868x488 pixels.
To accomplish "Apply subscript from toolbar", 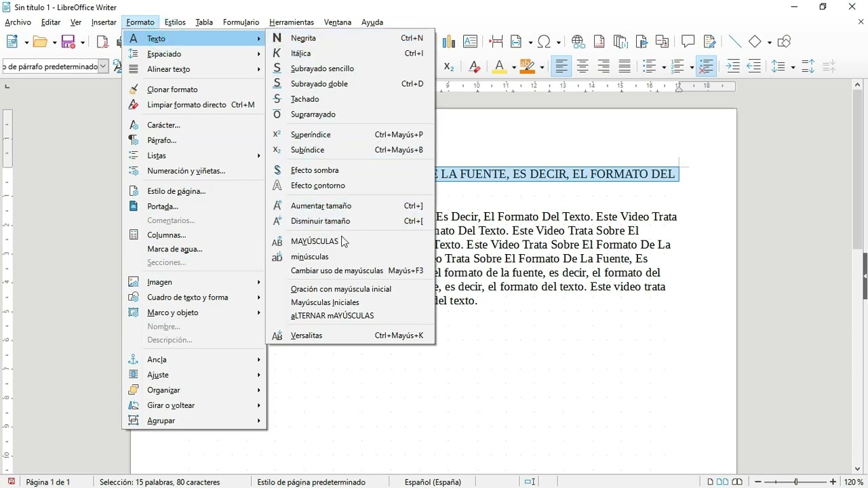I will click(x=449, y=66).
